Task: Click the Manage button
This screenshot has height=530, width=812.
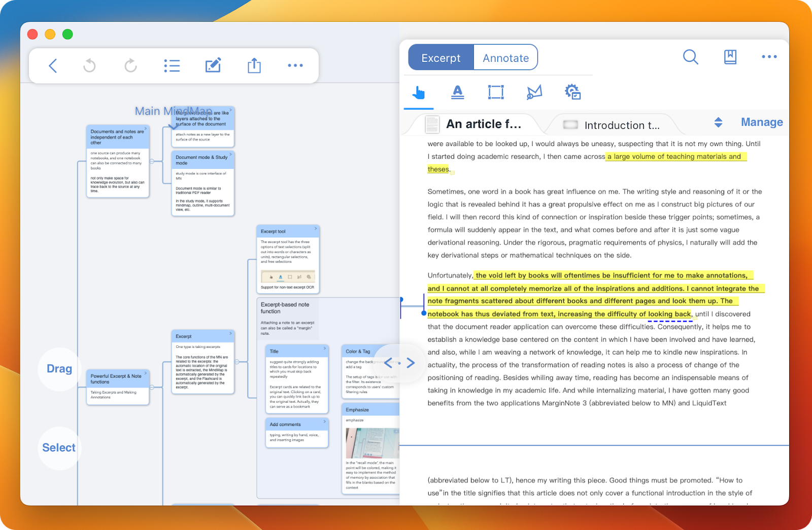Action: 761,122
